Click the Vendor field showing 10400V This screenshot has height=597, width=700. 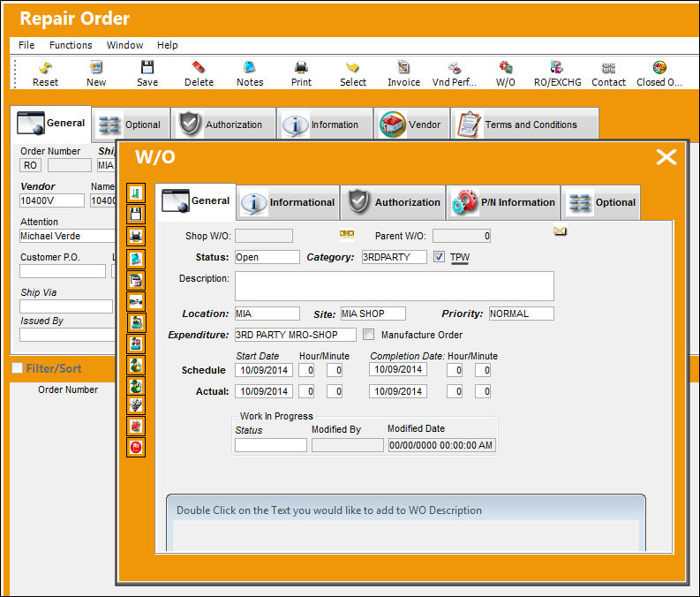pos(52,200)
